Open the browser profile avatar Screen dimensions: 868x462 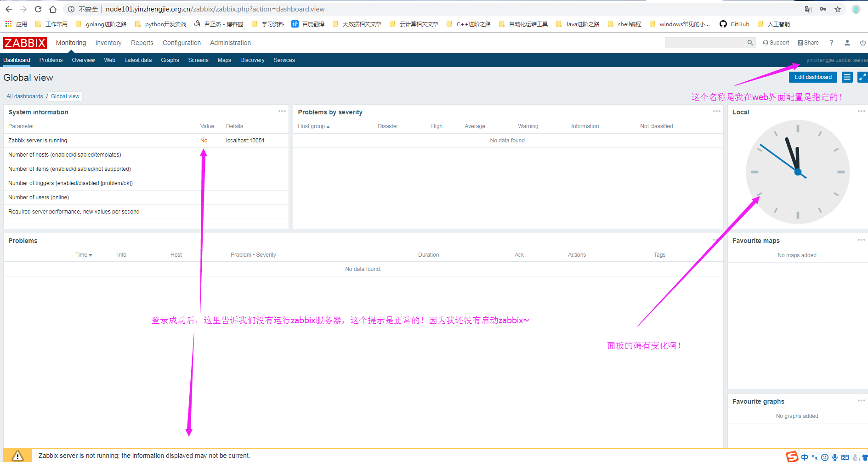point(856,9)
